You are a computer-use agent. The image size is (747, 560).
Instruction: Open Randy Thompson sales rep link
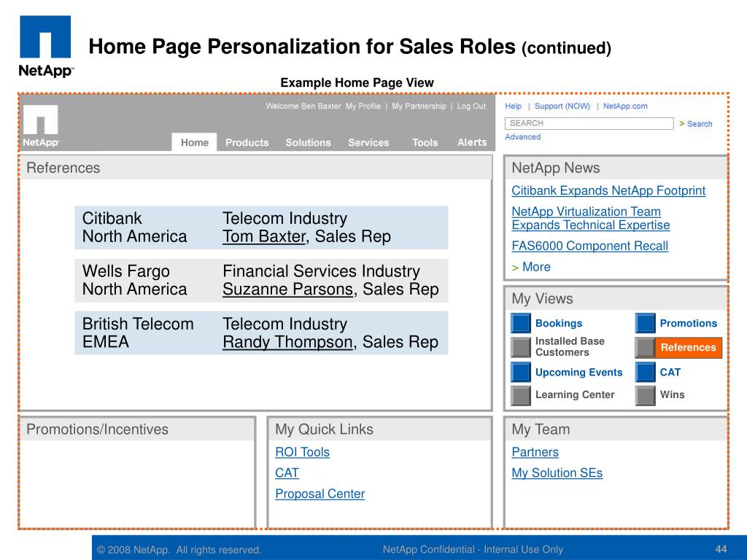pyautogui.click(x=287, y=343)
